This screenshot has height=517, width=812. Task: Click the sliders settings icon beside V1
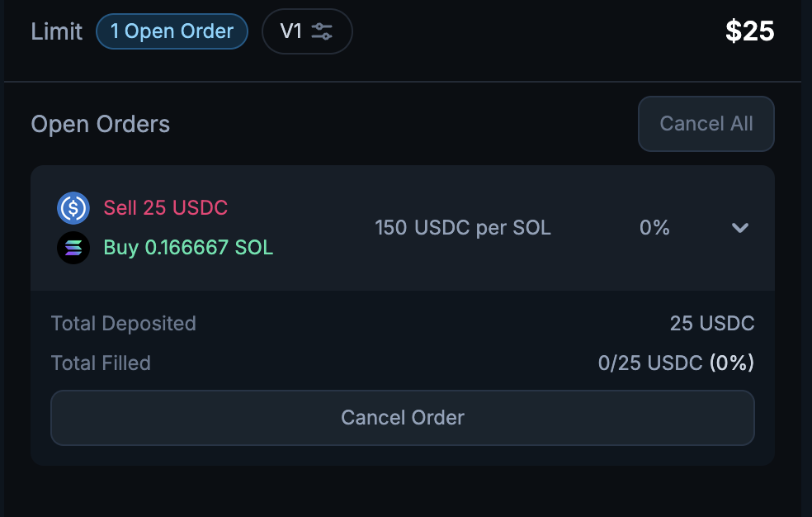[322, 32]
